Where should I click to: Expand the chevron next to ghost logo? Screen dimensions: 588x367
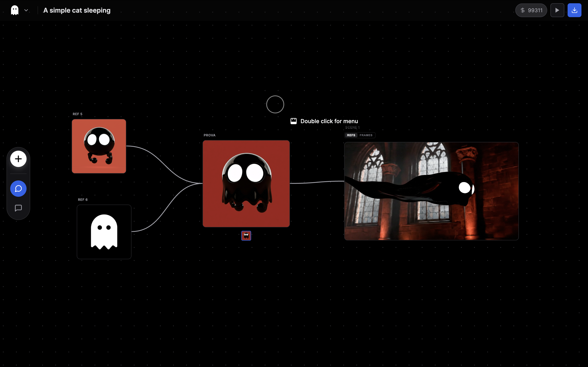tap(26, 10)
